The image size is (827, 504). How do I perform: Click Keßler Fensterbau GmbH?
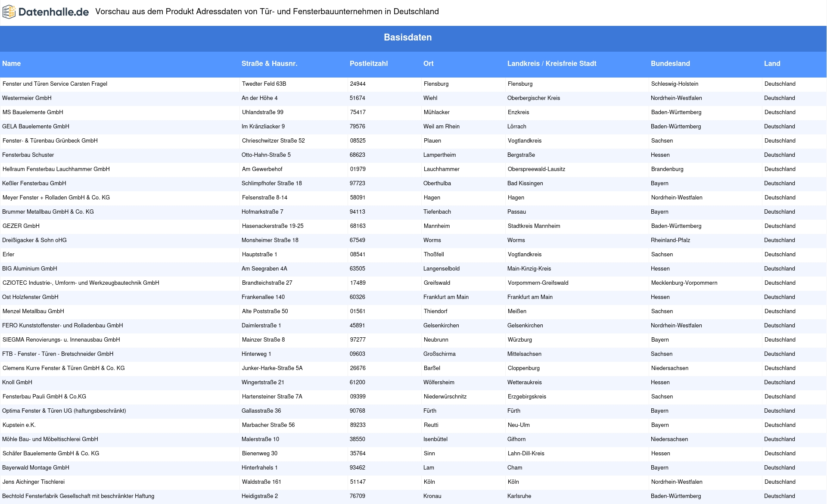[34, 183]
